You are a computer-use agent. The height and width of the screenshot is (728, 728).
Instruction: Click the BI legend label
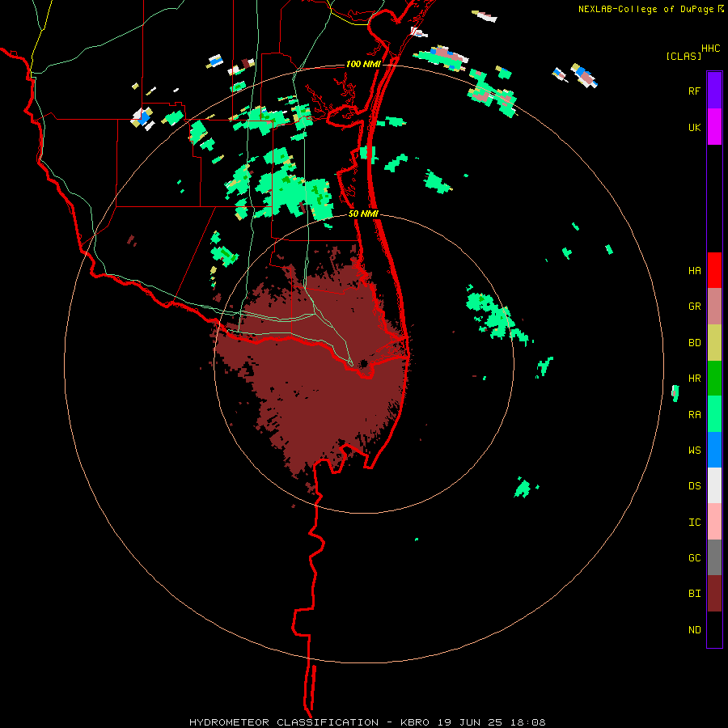(694, 594)
